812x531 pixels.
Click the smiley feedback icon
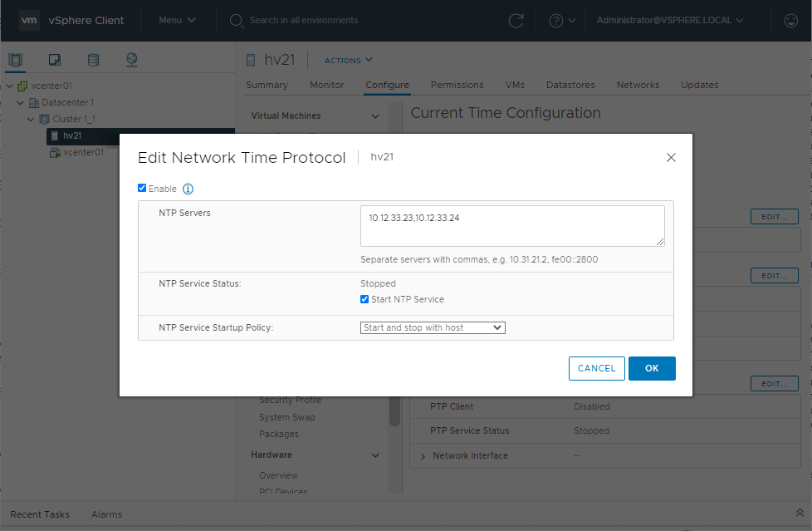coord(790,21)
